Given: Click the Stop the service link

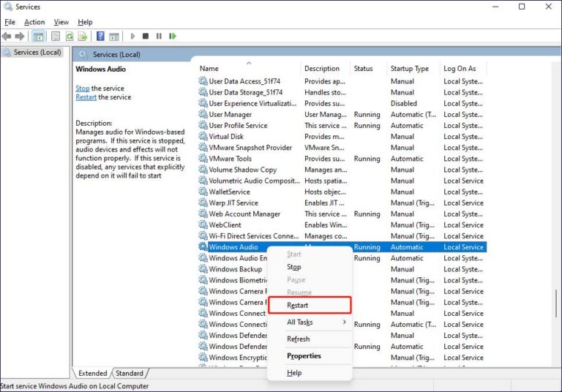Looking at the screenshot, I should [83, 88].
